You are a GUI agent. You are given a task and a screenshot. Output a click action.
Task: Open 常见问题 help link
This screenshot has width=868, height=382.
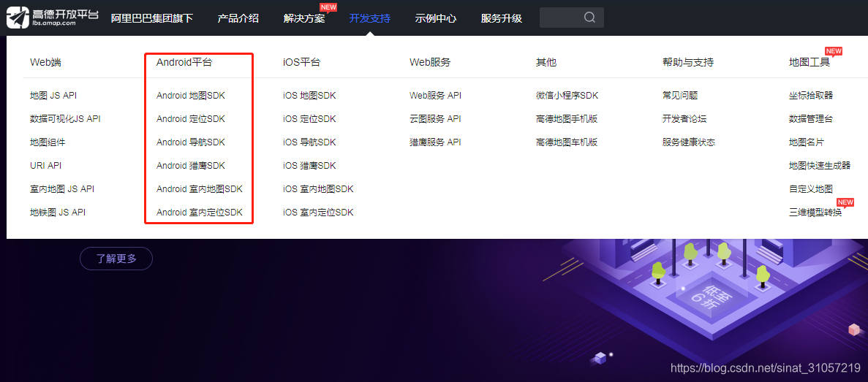pos(680,95)
